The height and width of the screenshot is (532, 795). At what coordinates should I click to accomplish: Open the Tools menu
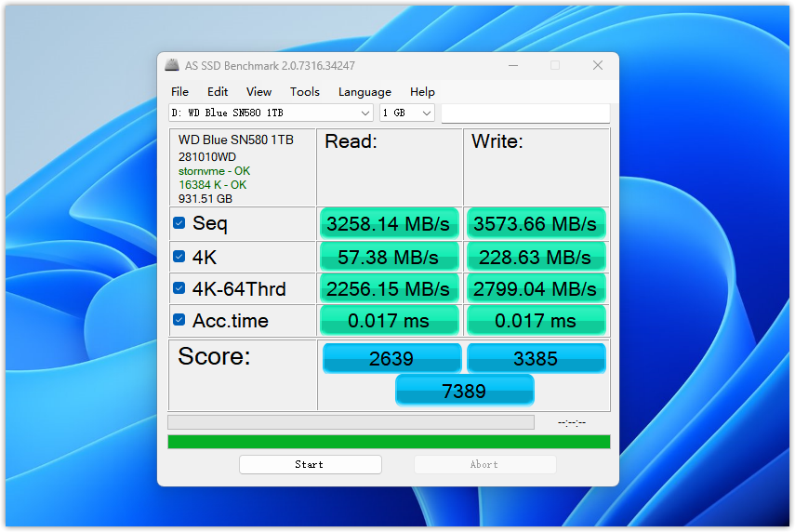pyautogui.click(x=304, y=92)
